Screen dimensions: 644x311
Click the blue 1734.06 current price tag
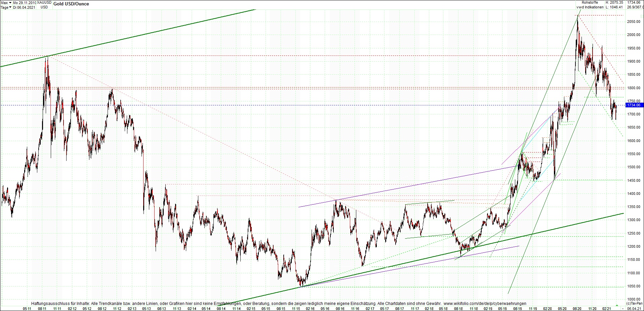pos(634,105)
